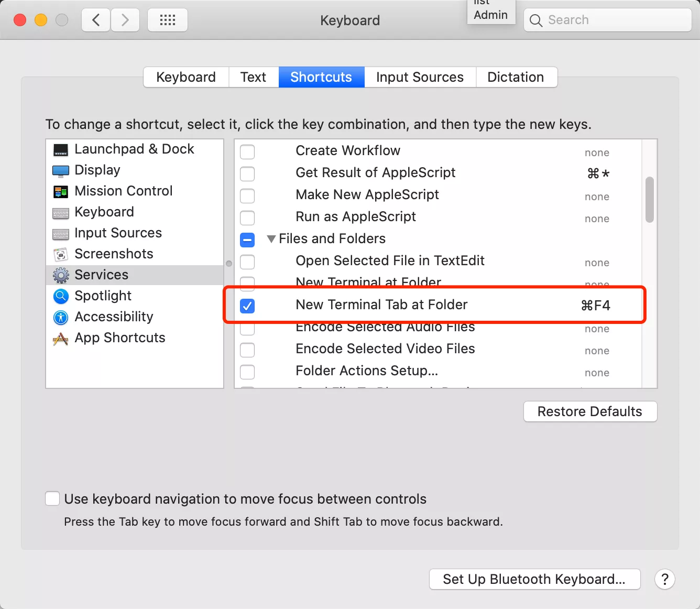Click the Input Sources keyboard icon

[x=61, y=234]
